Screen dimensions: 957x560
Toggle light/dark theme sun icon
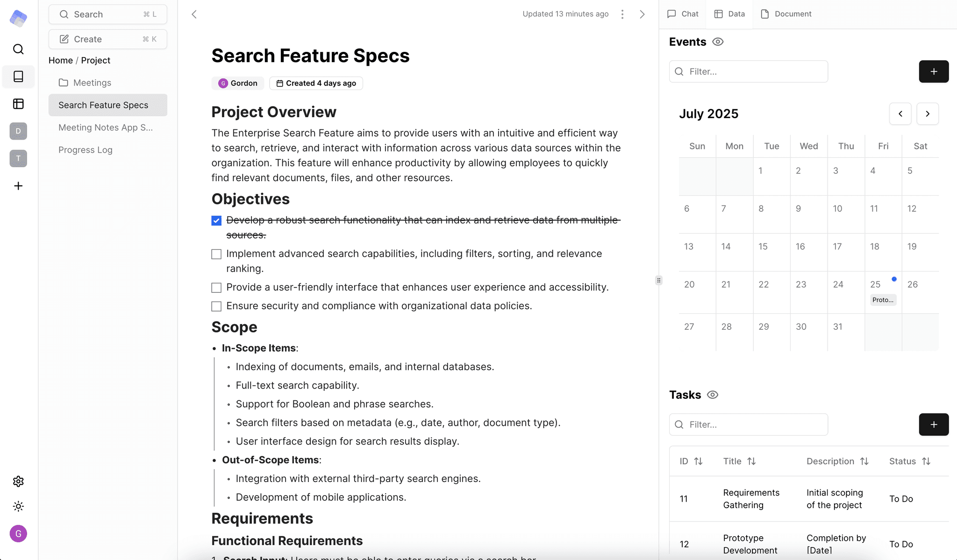(x=18, y=506)
